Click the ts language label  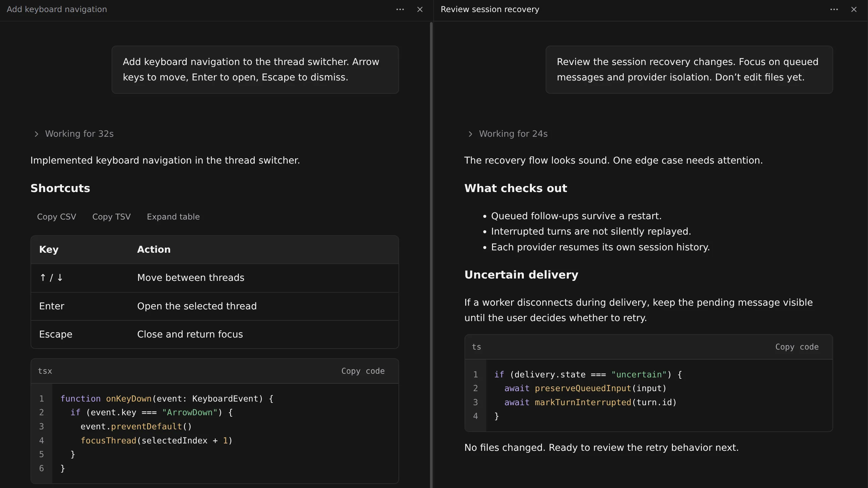(x=477, y=347)
